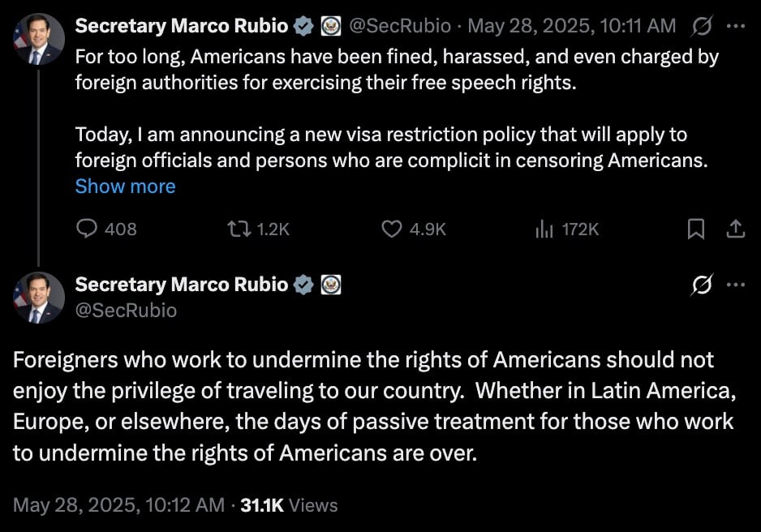Click the State Department affiliate badge on top tweet
The image size is (761, 532).
329,25
